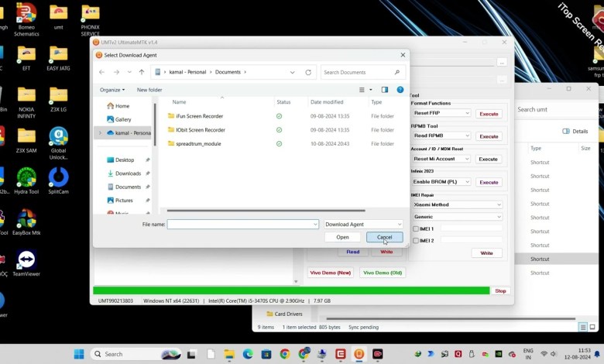Open the Reset Mi Account dropdown
Viewport: 604px width, 364px height.
point(441,159)
